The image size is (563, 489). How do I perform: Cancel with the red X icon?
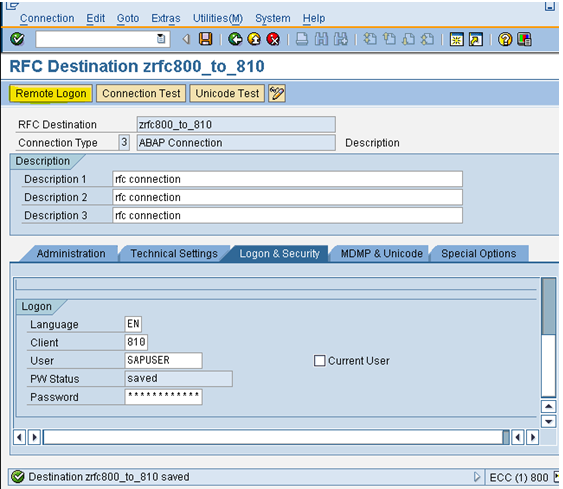pos(273,39)
